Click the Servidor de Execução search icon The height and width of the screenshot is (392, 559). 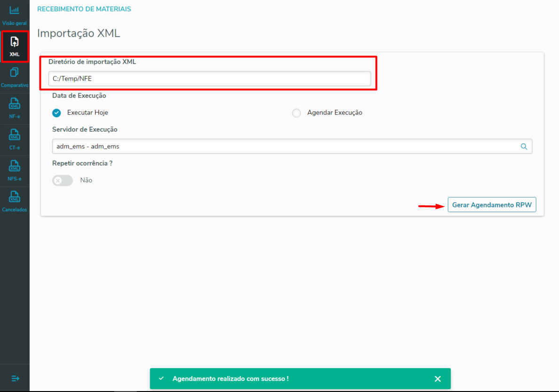point(524,147)
